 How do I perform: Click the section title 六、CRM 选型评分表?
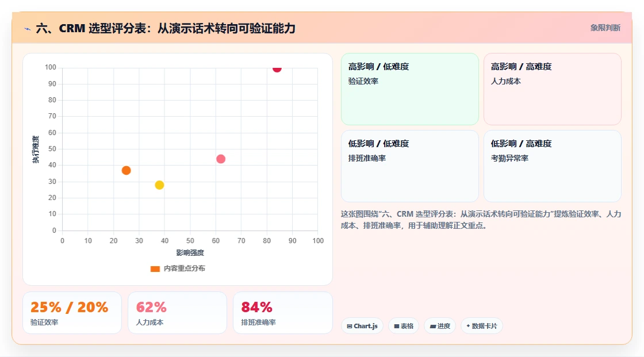166,28
